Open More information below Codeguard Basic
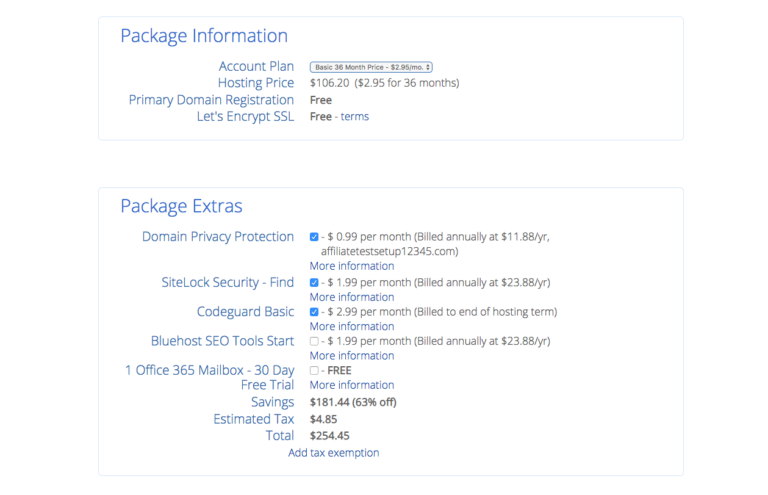768x495 pixels. point(351,326)
